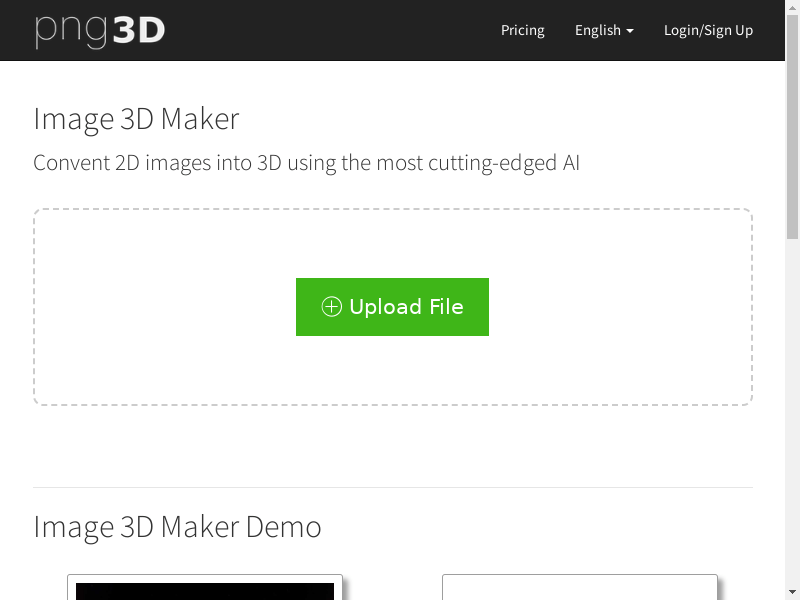This screenshot has height=600, width=800.
Task: Click the Image 3D Maker heading
Action: point(136,119)
